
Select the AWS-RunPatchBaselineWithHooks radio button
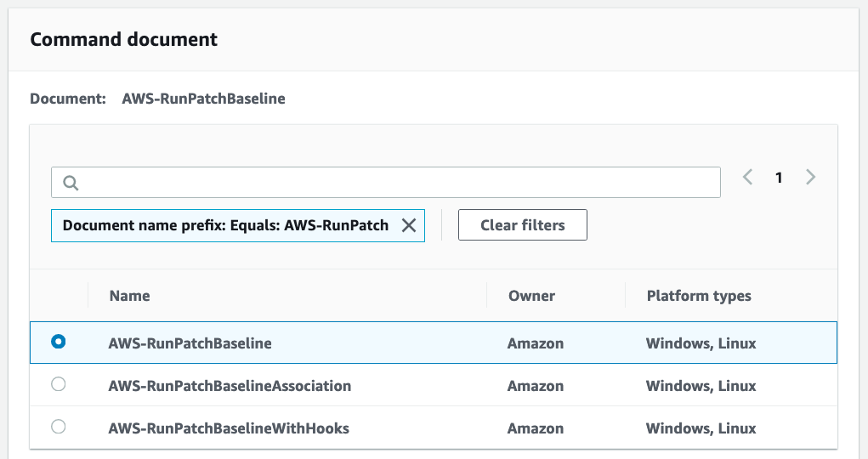click(58, 427)
